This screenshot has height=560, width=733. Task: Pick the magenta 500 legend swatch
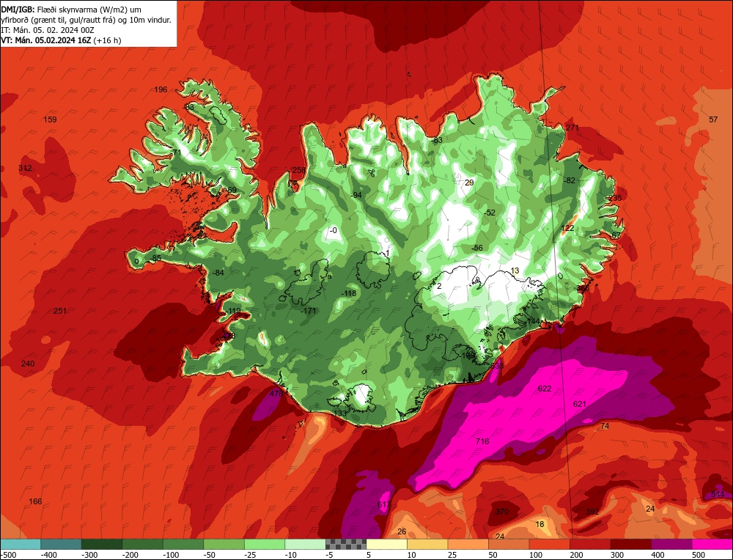[x=712, y=544]
